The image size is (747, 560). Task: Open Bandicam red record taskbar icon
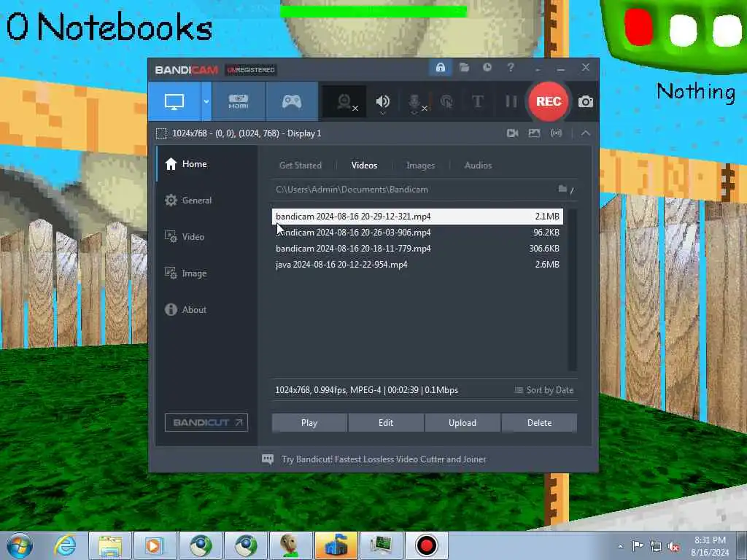click(426, 545)
